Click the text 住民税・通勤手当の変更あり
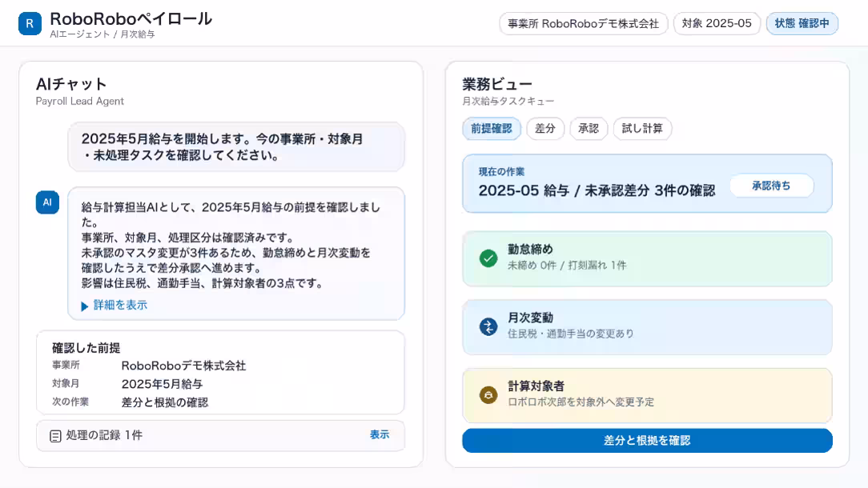Viewport: 868px width, 488px height. pyautogui.click(x=571, y=334)
